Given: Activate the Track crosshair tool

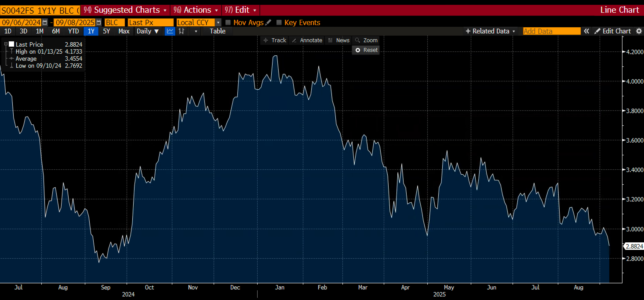Looking at the screenshot, I should pyautogui.click(x=275, y=40).
